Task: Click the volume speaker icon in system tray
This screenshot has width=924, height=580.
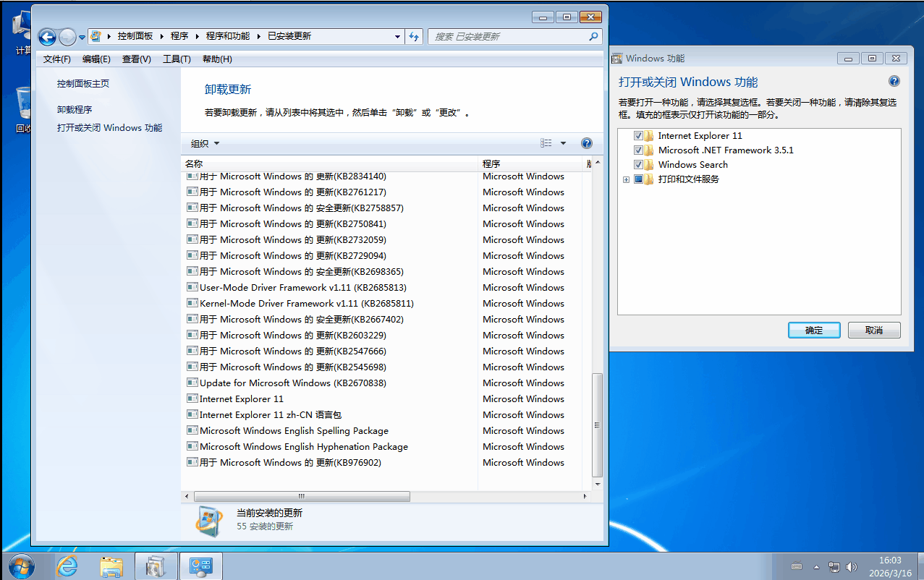Action: point(852,567)
